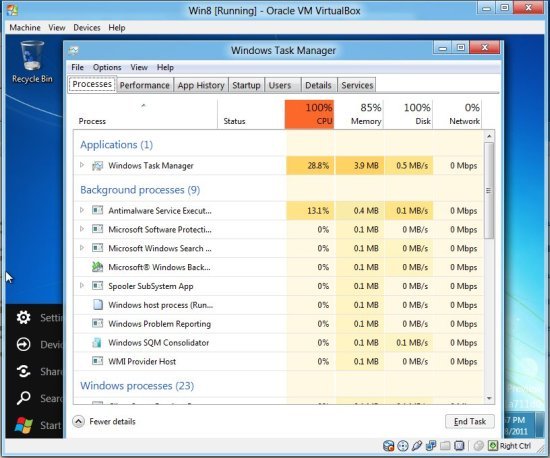
Task: Click the VirtualBox hard disk status icon
Action: [389, 446]
